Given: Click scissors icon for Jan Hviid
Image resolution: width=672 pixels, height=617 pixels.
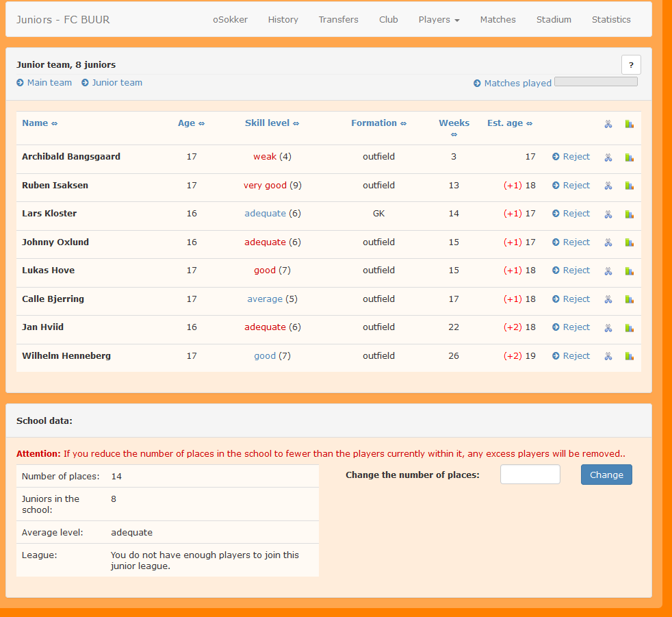Looking at the screenshot, I should (x=608, y=328).
